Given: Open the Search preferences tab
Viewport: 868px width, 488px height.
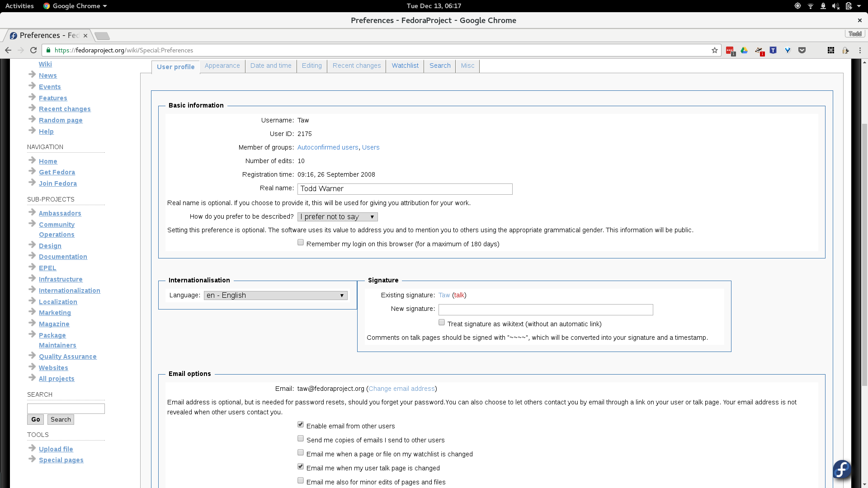Looking at the screenshot, I should (440, 66).
